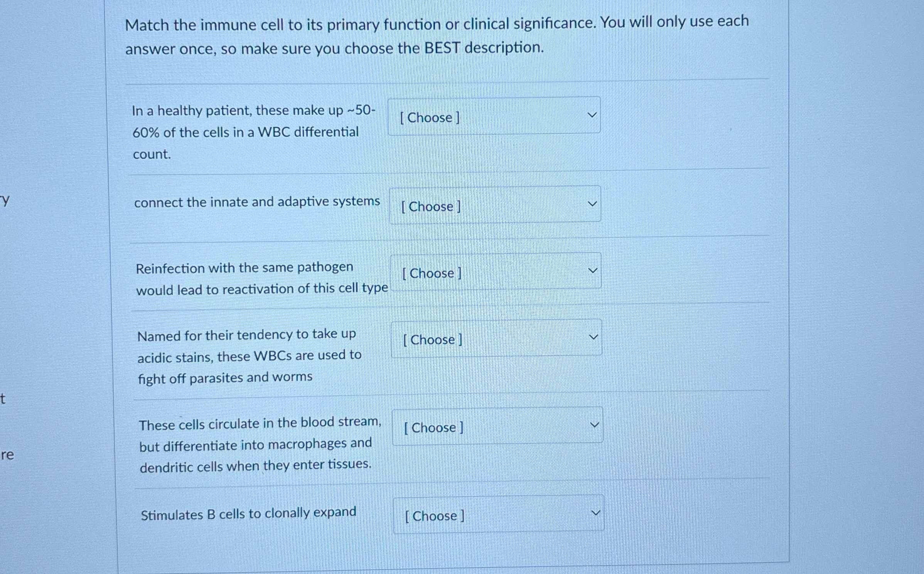Click chevron arrow on WBC differential count dropdown
Viewport: 924px width, 574px height.
pos(592,115)
